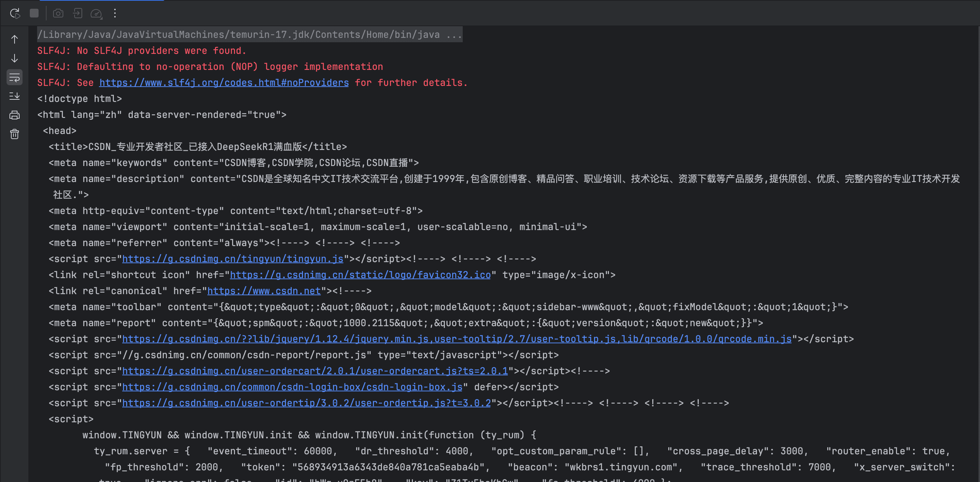Rerun the program with the rerun icon

15,13
